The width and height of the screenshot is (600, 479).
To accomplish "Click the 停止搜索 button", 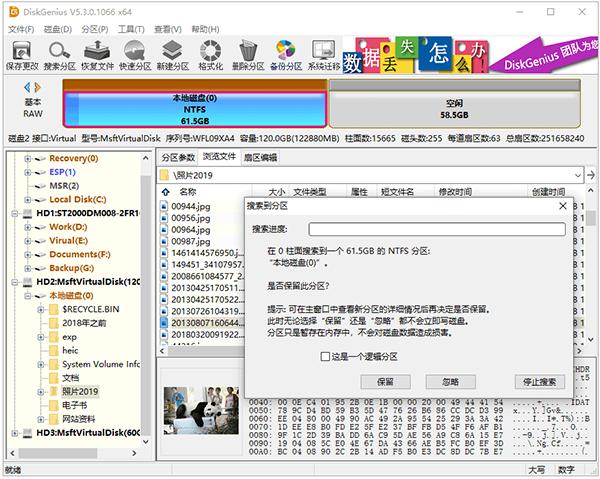I will pyautogui.click(x=540, y=381).
